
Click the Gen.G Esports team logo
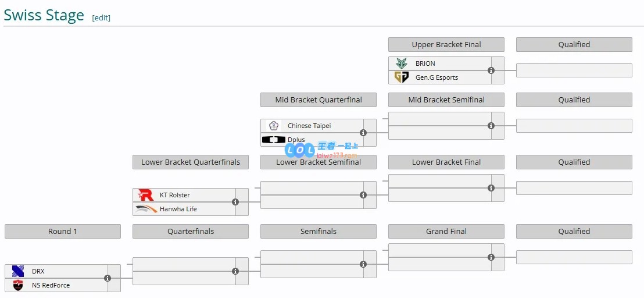click(x=401, y=77)
